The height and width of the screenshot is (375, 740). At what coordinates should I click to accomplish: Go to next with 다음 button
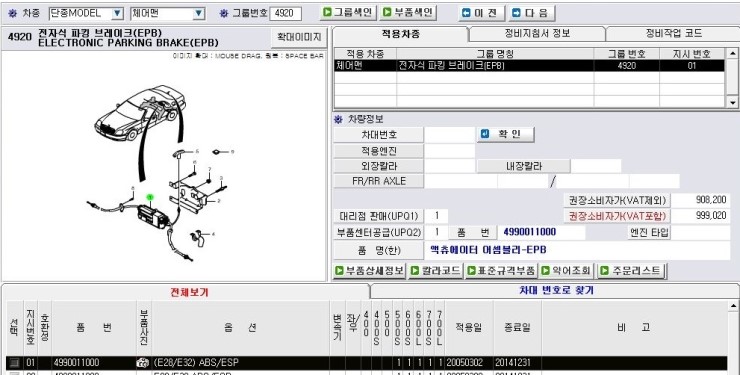tap(531, 13)
